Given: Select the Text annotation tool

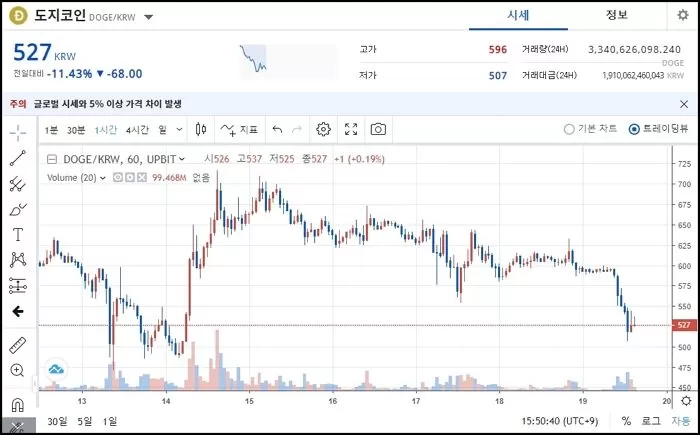Looking at the screenshot, I should pos(17,234).
